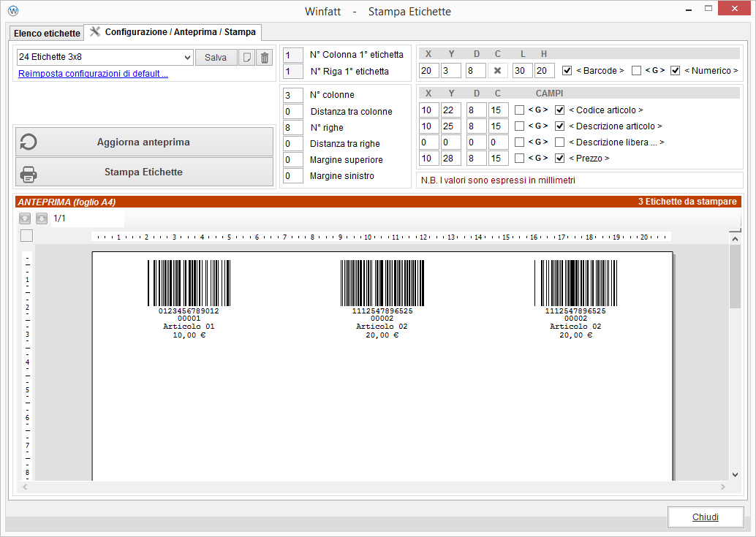This screenshot has width=756, height=537.
Task: Click the N° Riga 1° etichetta field
Action: pyautogui.click(x=292, y=72)
